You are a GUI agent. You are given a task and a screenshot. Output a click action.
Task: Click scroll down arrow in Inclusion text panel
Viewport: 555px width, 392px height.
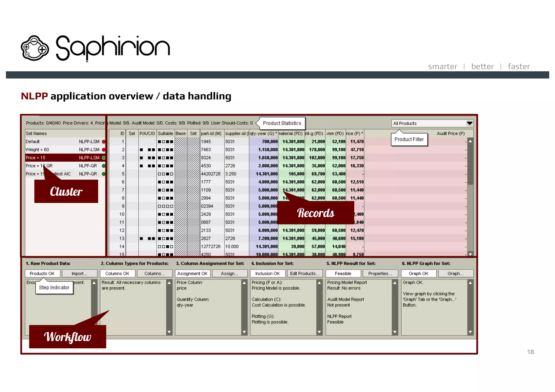pos(319,332)
